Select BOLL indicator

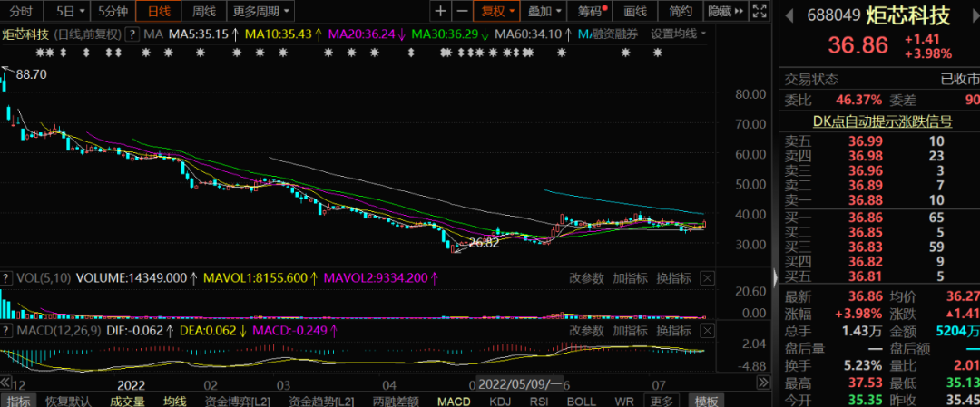582,401
